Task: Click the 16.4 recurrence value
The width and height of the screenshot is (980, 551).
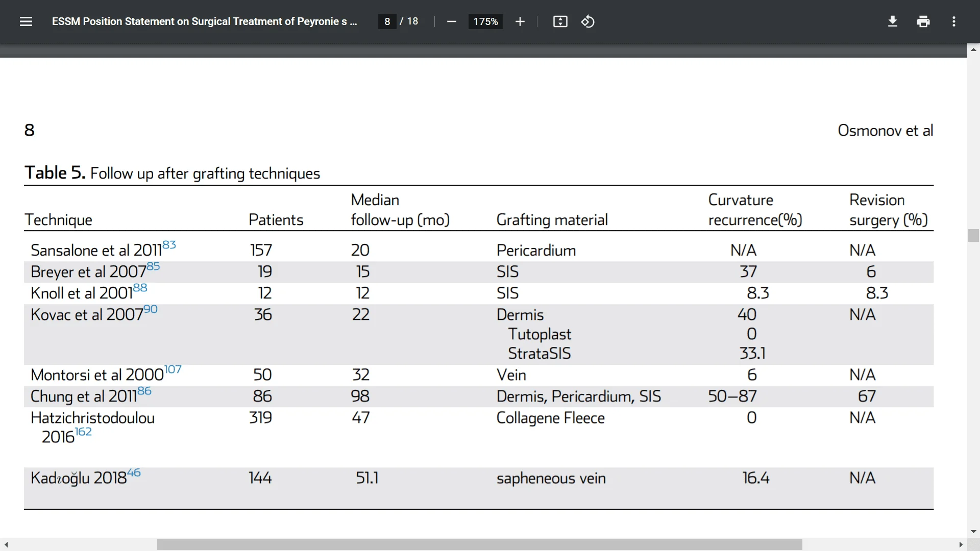Action: [x=755, y=478]
